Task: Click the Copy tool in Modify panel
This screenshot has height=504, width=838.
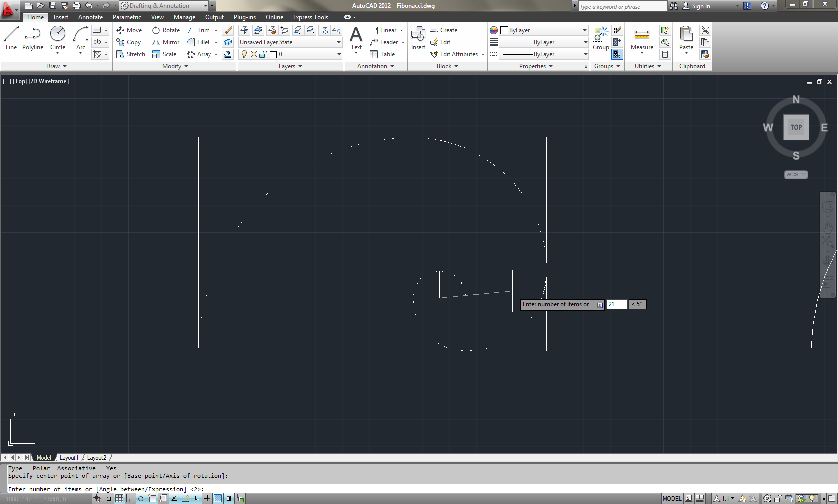Action: click(x=129, y=42)
